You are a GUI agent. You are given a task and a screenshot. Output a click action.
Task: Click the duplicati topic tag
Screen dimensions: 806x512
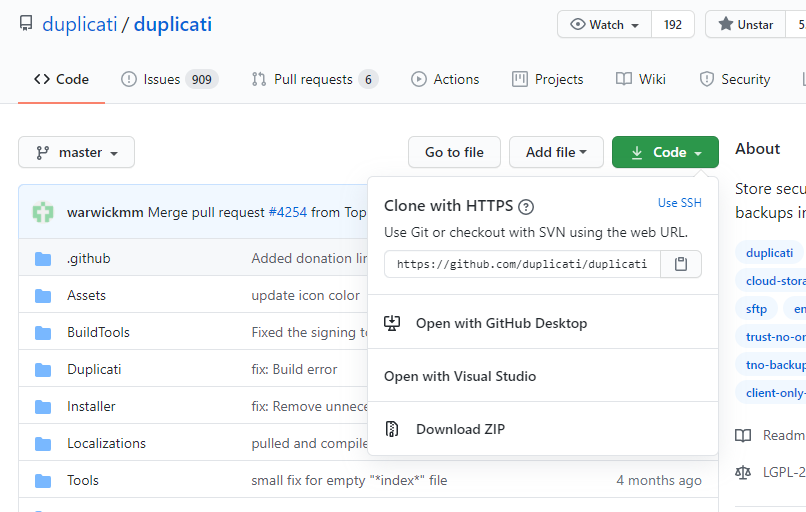click(x=770, y=253)
